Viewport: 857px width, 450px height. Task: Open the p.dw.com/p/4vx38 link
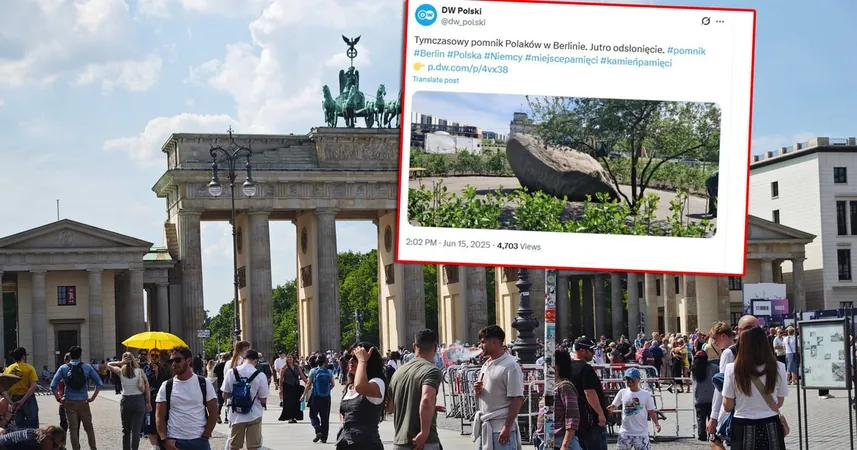467,68
